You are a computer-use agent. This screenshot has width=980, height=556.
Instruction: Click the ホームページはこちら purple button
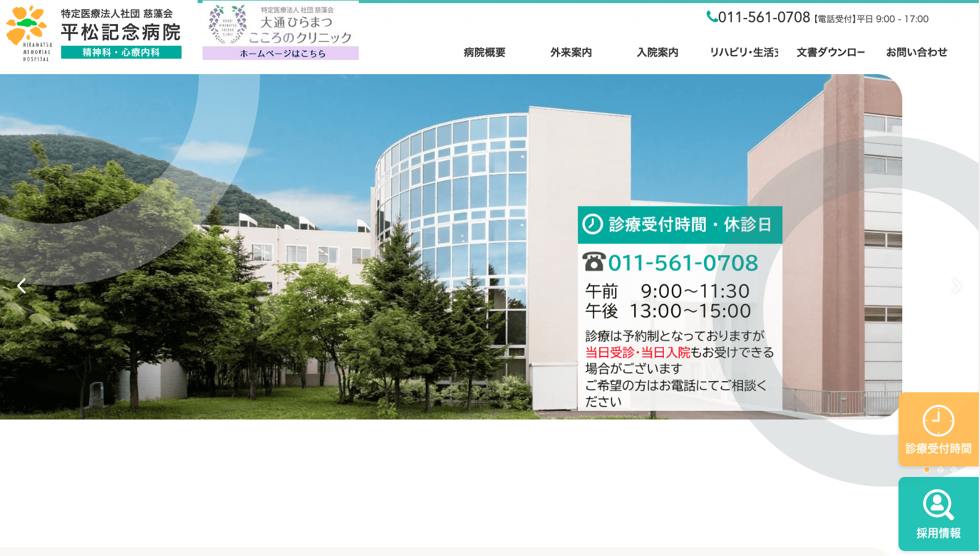(281, 54)
